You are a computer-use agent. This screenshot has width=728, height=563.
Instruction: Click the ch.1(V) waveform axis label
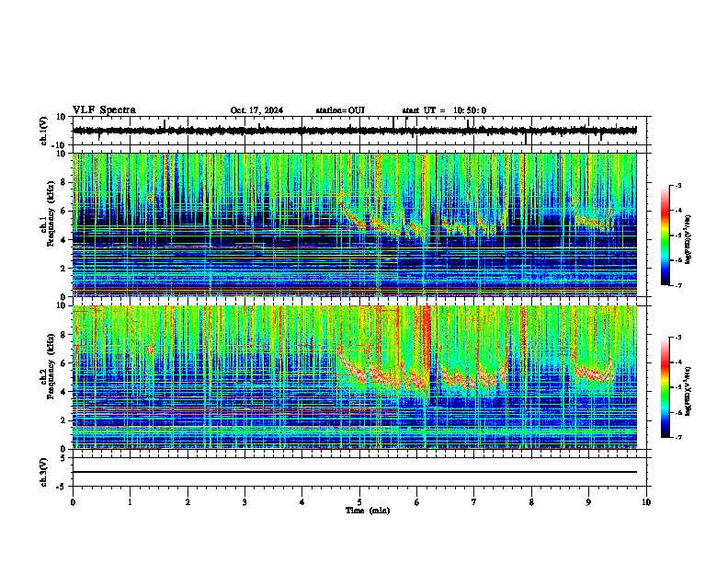[x=44, y=131]
